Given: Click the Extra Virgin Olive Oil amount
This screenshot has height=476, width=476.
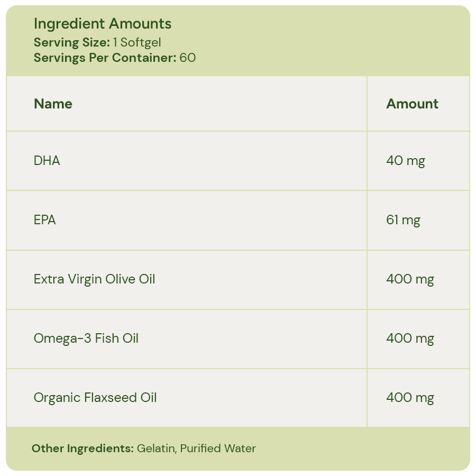Looking at the screenshot, I should 410,279.
